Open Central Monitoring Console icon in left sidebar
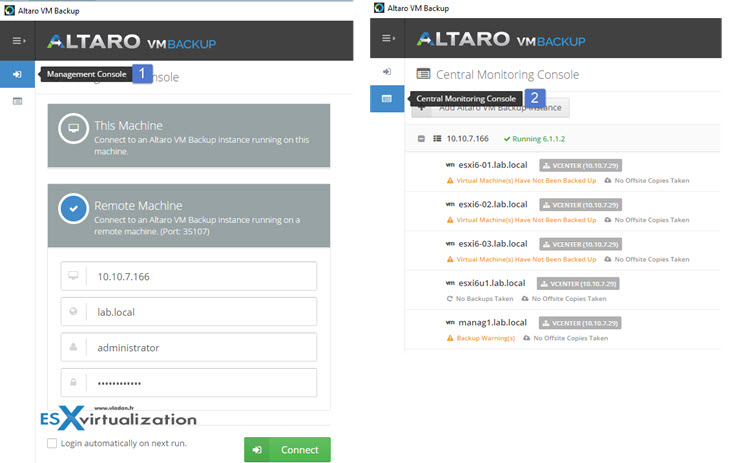 point(17,101)
